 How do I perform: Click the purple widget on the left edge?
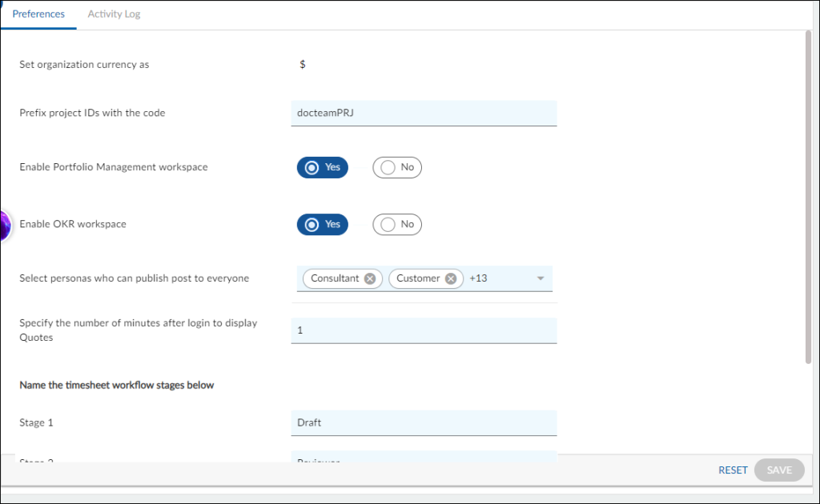4,226
